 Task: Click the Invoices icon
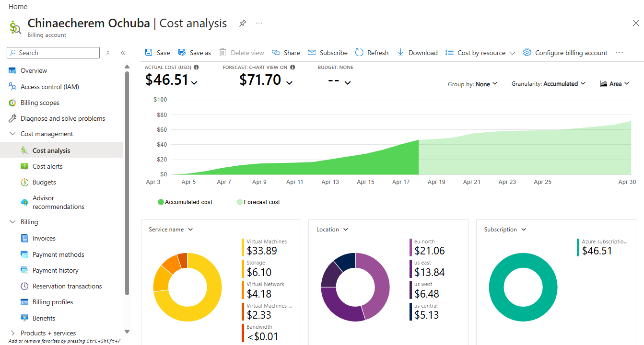(x=24, y=238)
